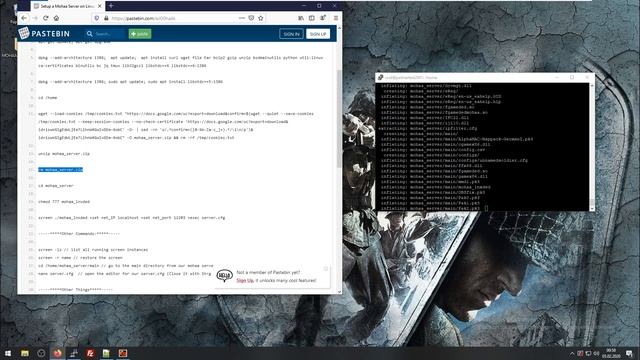Reload the Pastebin page
This screenshot has height=360, width=640.
tap(46, 18)
